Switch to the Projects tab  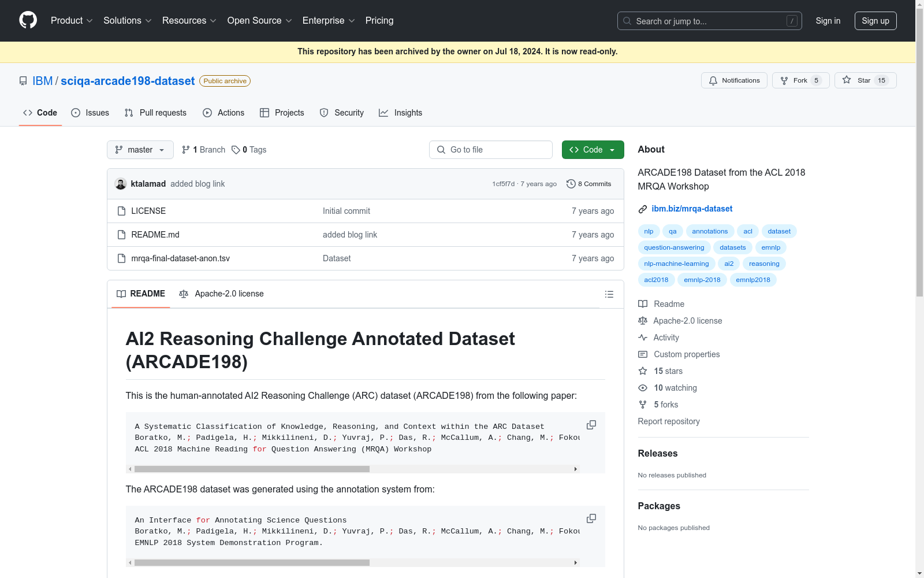(x=282, y=113)
